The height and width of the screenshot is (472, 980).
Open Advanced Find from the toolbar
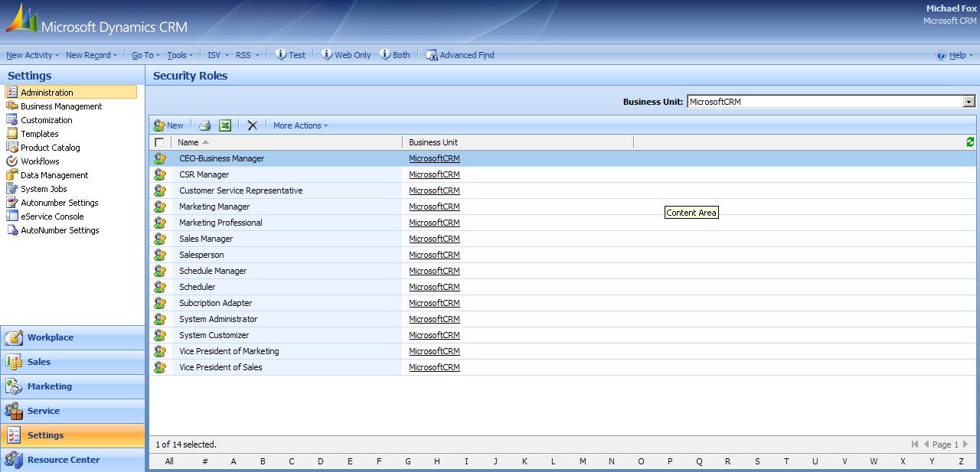click(x=459, y=55)
